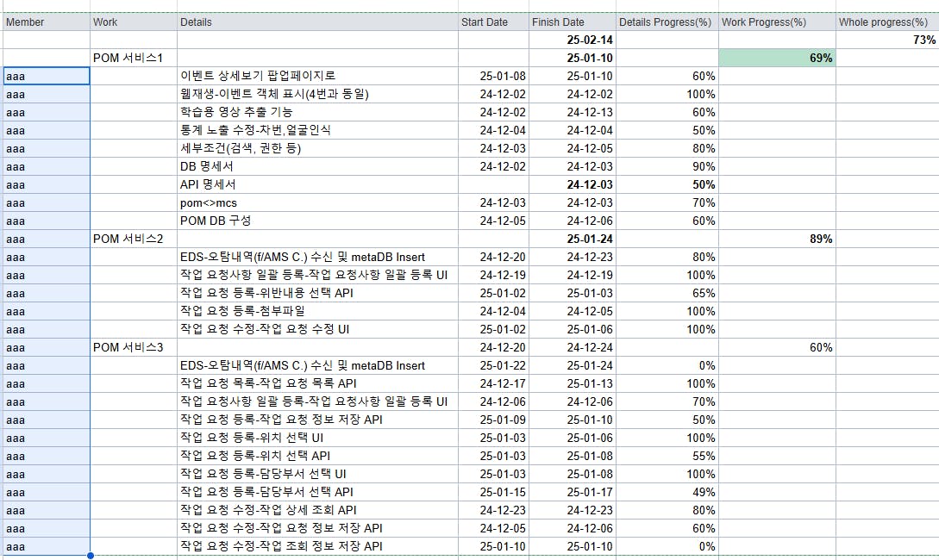Click the aaa member cell in the pom<>mcs row

click(46, 202)
